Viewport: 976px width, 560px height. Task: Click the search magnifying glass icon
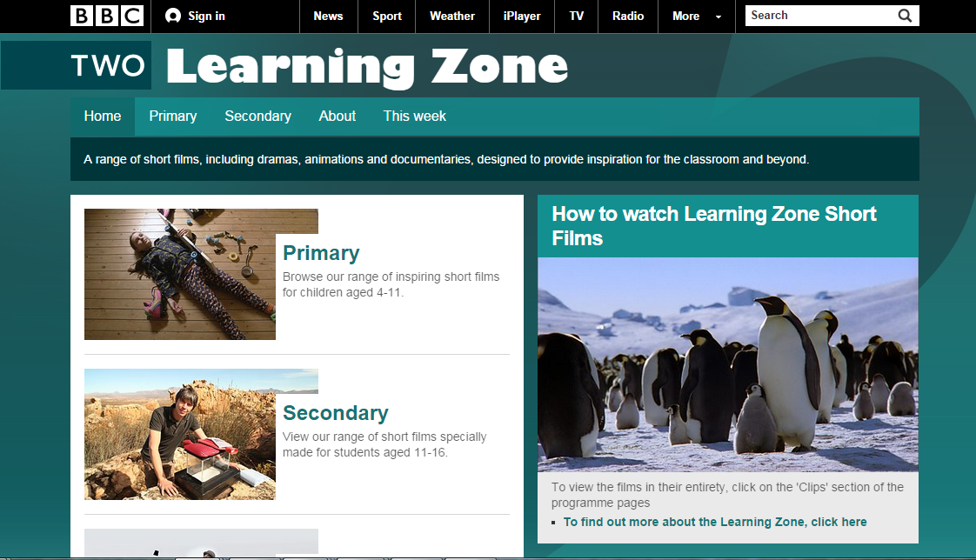pyautogui.click(x=905, y=16)
